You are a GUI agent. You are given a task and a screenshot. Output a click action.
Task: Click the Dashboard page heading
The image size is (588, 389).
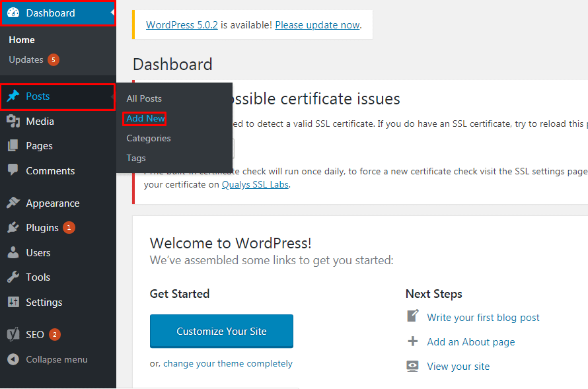172,65
